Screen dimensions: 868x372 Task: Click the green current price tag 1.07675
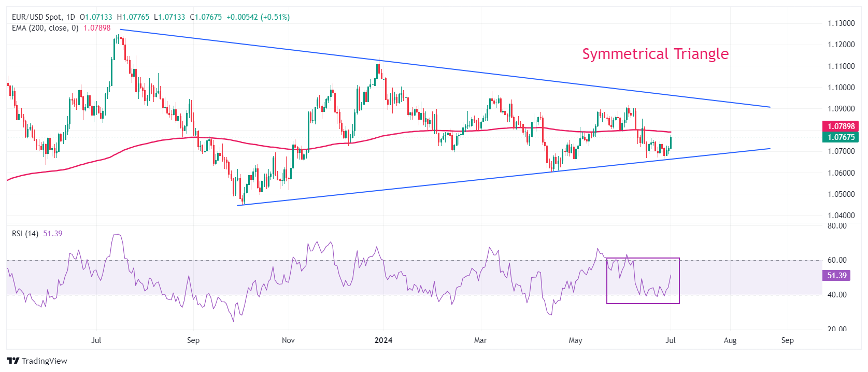pyautogui.click(x=841, y=137)
